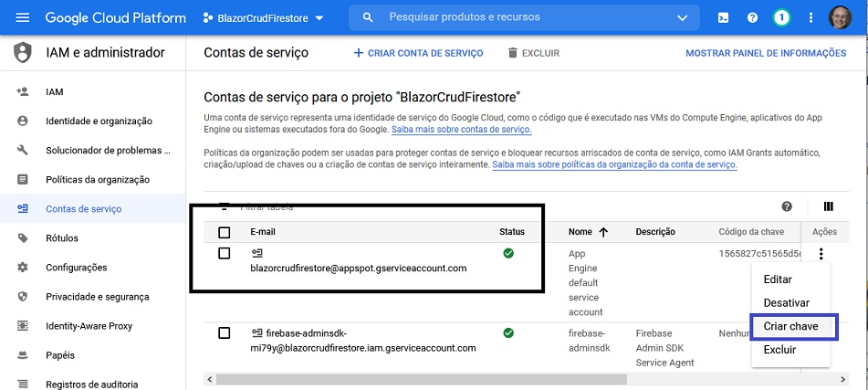The width and height of the screenshot is (868, 390).
Task: Click the firebase-adminsdk service account email
Action: (x=363, y=341)
